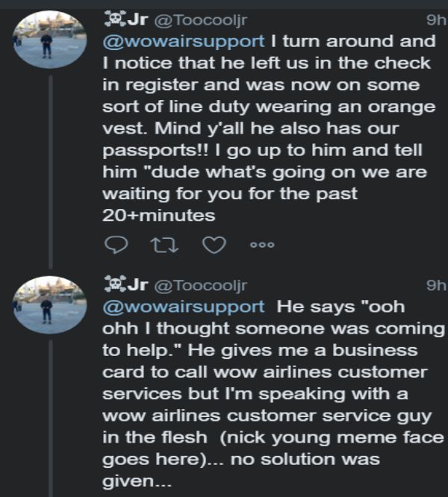Open the three-dot more options on the first tweet
The width and height of the screenshot is (448, 497).
(262, 244)
